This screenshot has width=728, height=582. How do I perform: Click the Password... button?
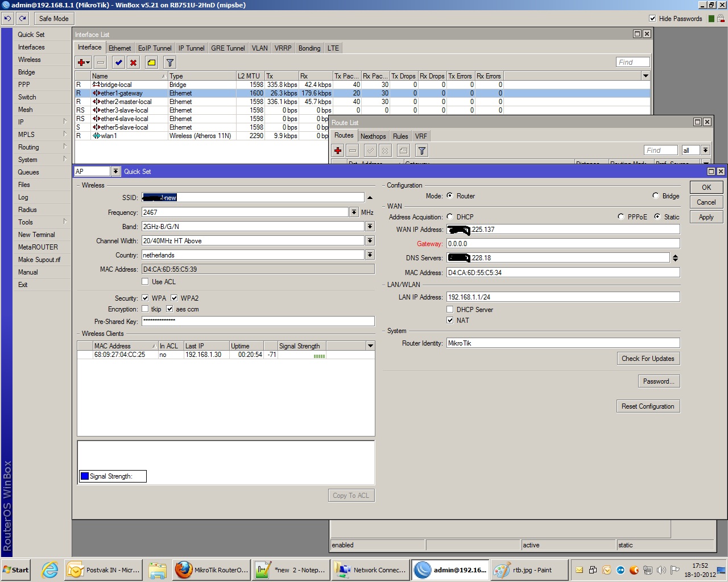[659, 381]
